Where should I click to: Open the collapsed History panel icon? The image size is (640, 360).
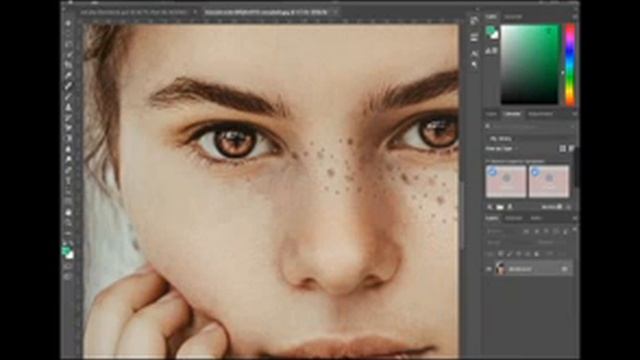coord(474,21)
